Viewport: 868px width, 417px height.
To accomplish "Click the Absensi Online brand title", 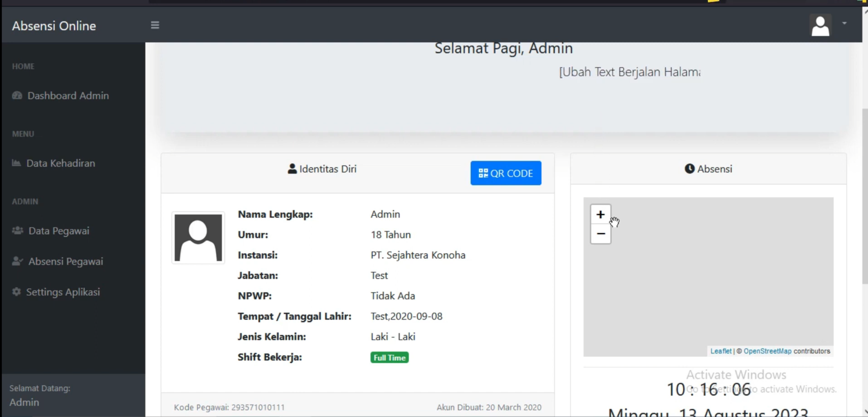I will [x=54, y=26].
